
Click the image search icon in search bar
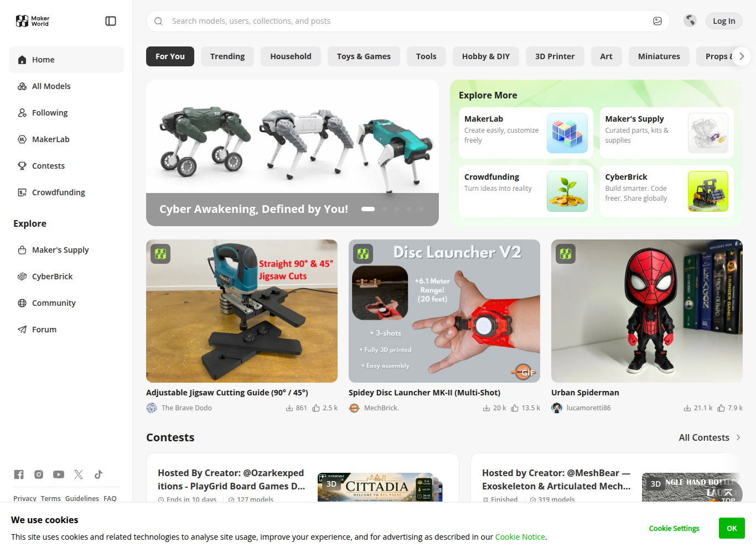657,21
